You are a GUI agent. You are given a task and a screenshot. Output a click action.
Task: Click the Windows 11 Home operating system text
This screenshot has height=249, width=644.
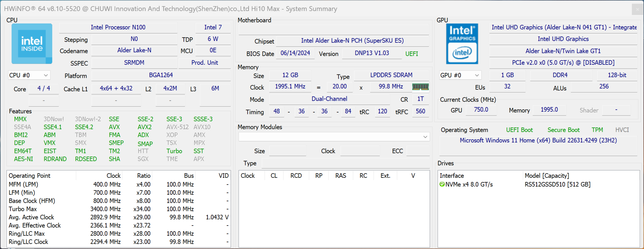pos(538,140)
